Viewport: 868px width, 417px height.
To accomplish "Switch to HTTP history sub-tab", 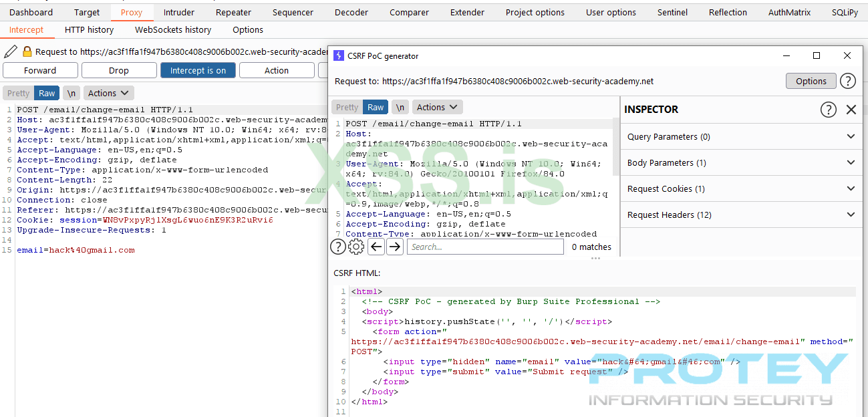I will click(90, 29).
